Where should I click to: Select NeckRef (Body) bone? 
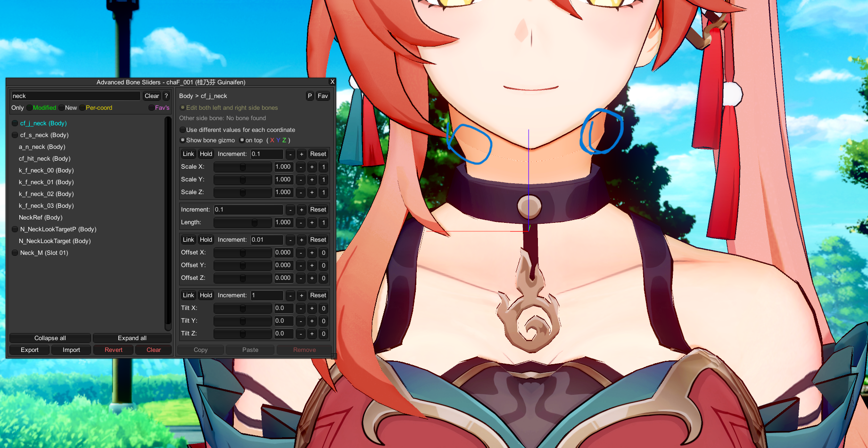(41, 218)
